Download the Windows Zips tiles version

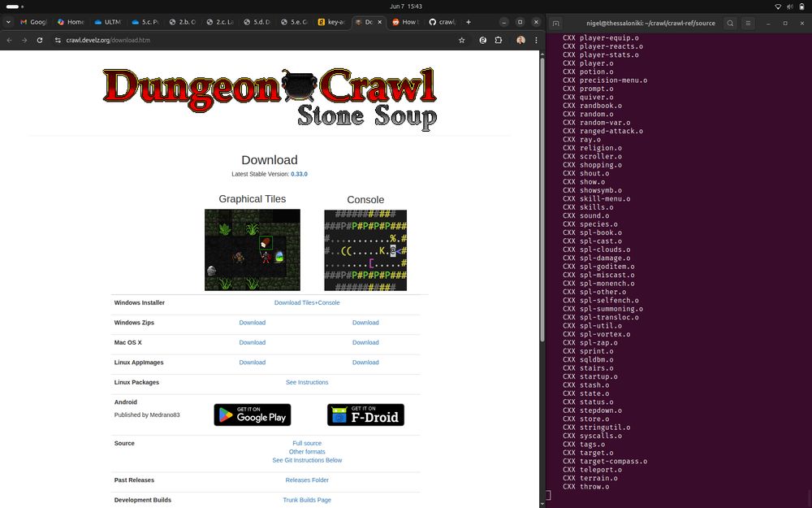tap(253, 323)
